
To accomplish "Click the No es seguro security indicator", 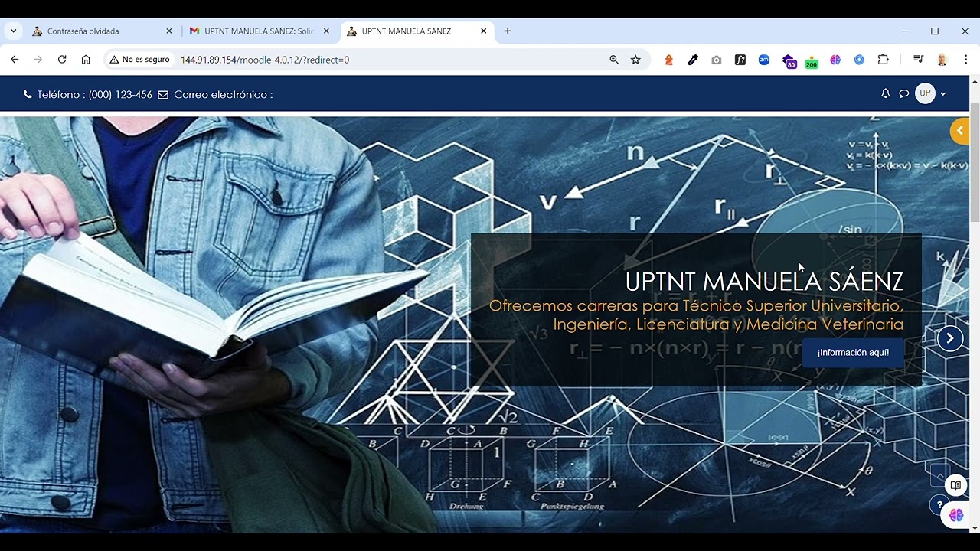I will click(x=139, y=60).
